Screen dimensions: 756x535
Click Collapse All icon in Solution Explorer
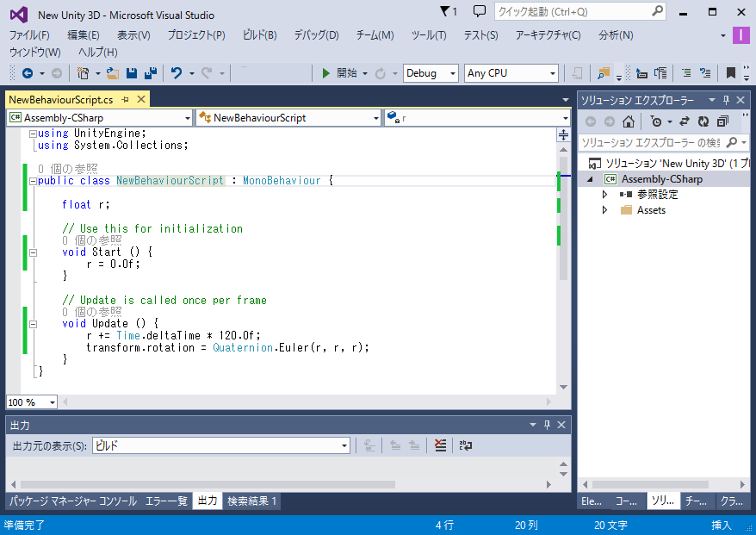click(722, 121)
